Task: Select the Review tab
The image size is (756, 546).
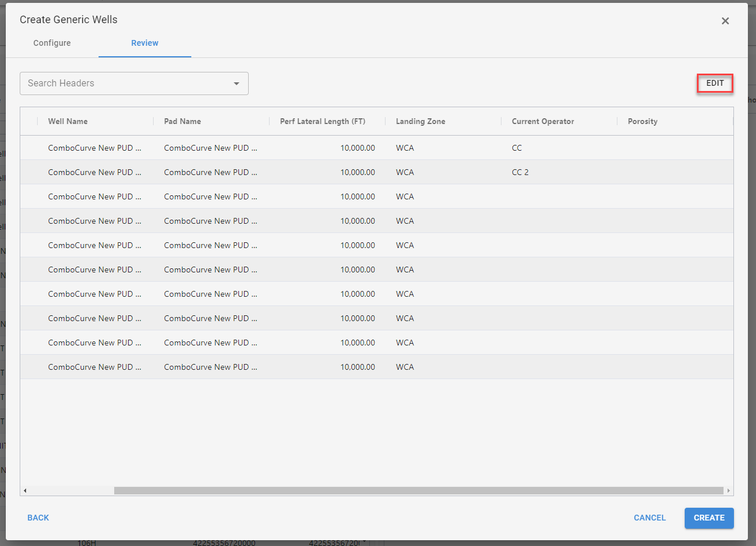Action: (x=145, y=43)
